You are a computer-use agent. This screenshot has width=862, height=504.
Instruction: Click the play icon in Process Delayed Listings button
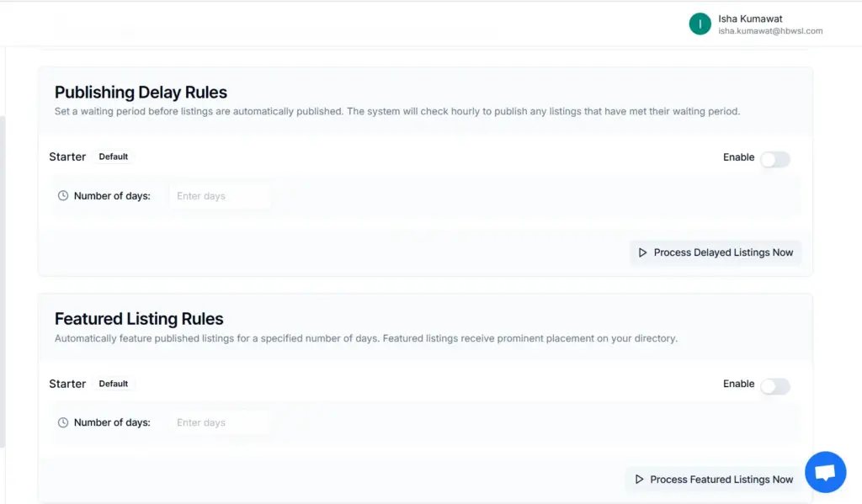[642, 252]
